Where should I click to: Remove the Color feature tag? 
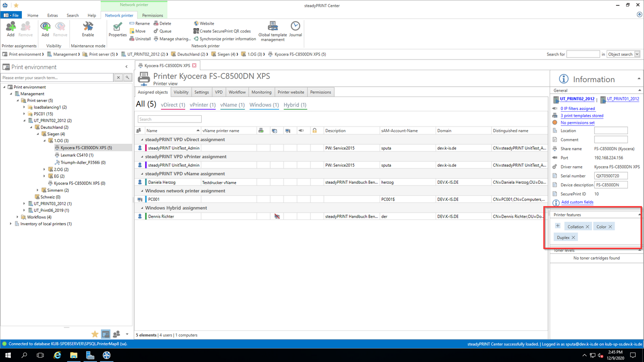click(x=610, y=227)
